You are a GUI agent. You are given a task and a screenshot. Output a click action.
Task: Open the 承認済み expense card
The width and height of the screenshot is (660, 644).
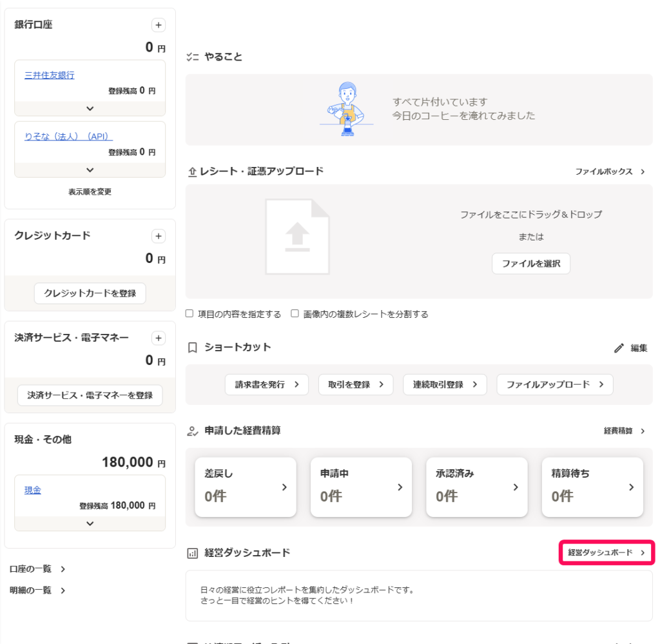click(476, 487)
